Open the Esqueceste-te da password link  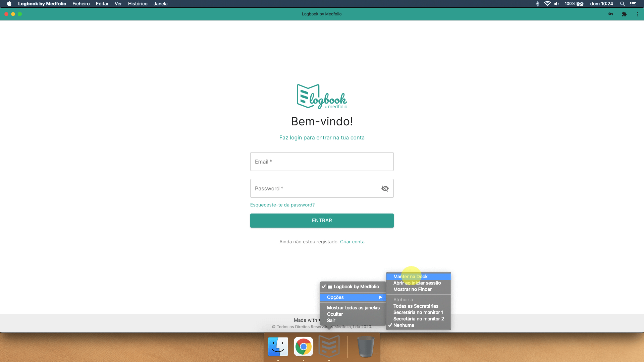(282, 205)
